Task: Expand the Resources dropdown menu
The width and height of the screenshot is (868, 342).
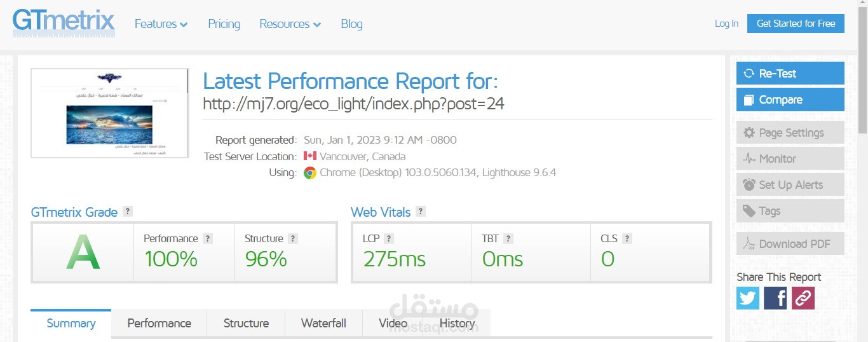Action: click(x=290, y=24)
